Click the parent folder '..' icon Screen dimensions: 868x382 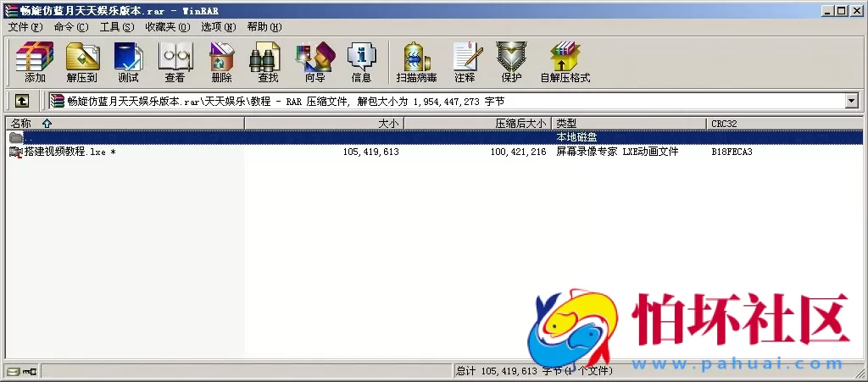point(15,137)
